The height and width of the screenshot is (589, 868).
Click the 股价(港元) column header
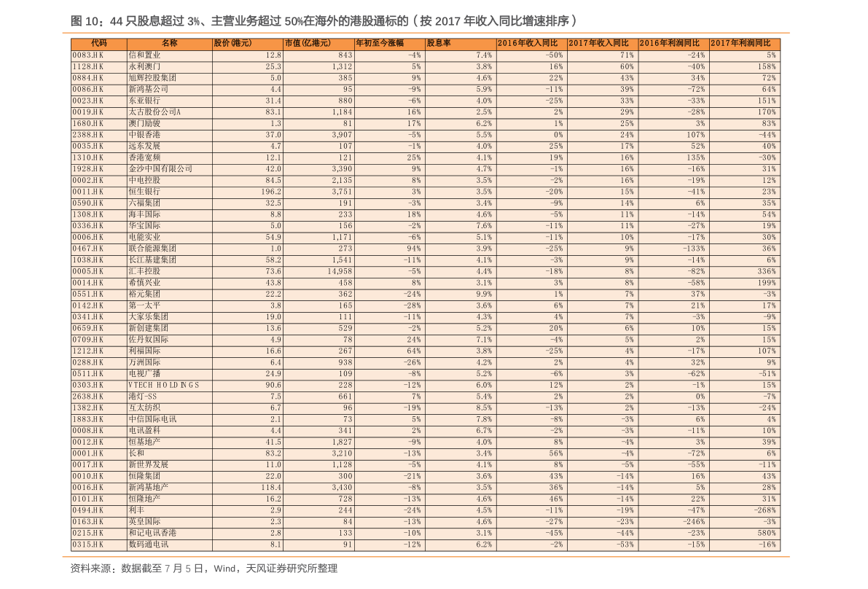pyautogui.click(x=232, y=43)
